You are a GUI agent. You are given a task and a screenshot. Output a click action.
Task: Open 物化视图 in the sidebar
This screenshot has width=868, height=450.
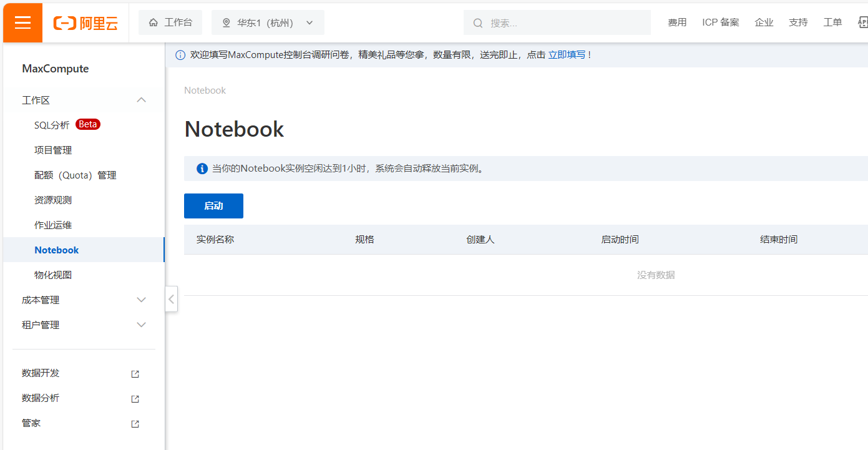[53, 275]
